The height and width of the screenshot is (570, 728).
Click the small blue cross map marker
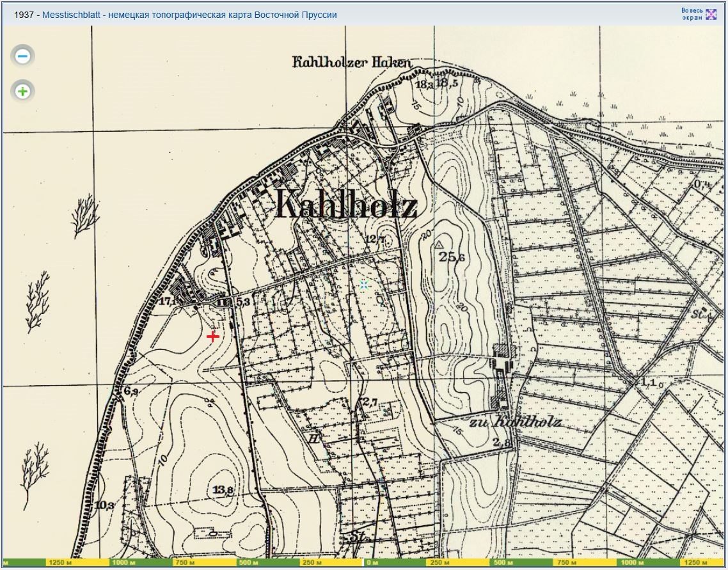pyautogui.click(x=364, y=285)
